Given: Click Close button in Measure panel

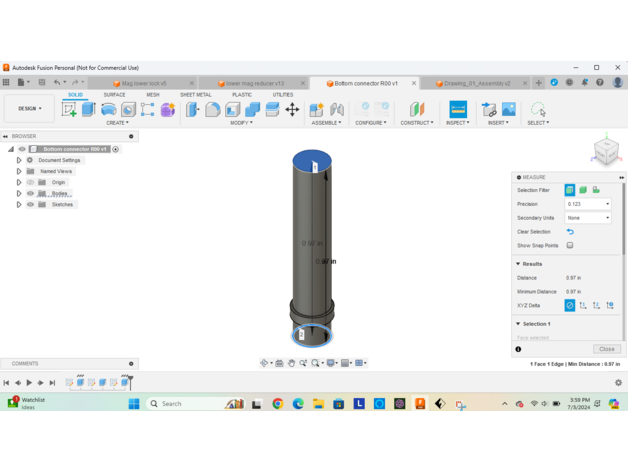Looking at the screenshot, I should click(x=606, y=349).
